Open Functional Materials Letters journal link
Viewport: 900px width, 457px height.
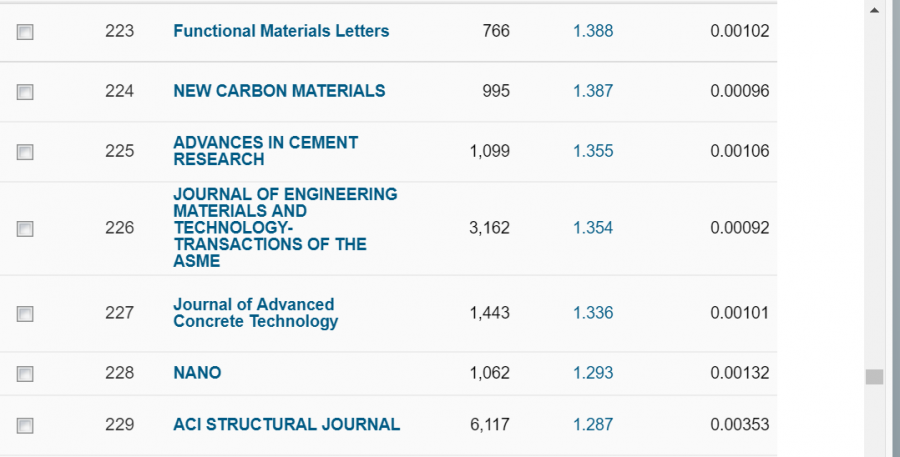tap(281, 31)
